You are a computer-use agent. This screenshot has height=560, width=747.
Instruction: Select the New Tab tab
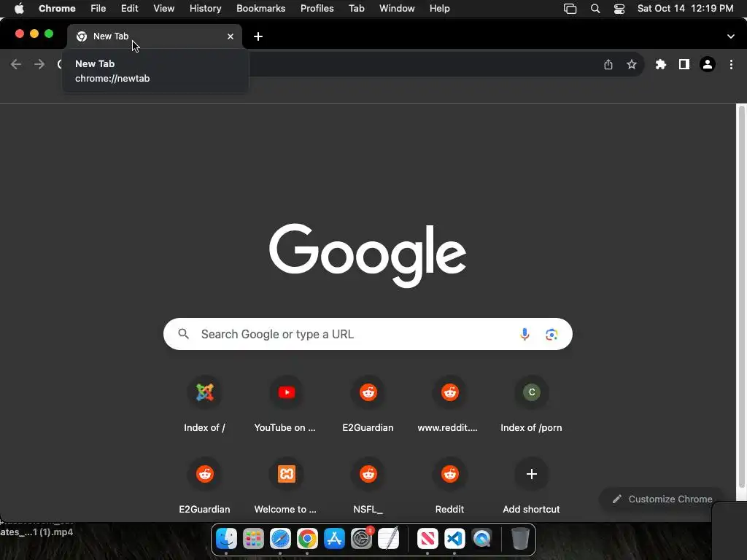click(x=155, y=36)
